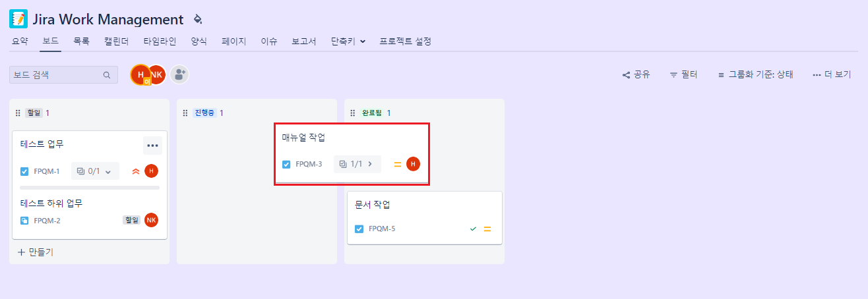The image size is (868, 299).
Task: Click the NK avatar filter
Action: click(x=157, y=74)
